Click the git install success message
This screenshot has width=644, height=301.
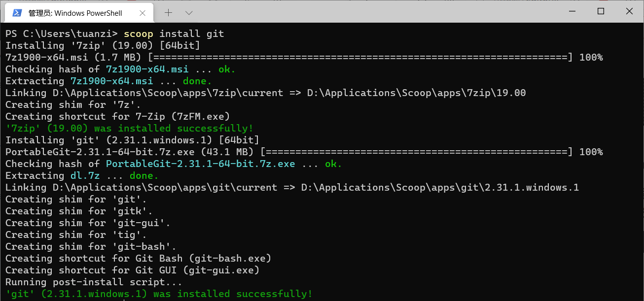(x=158, y=294)
